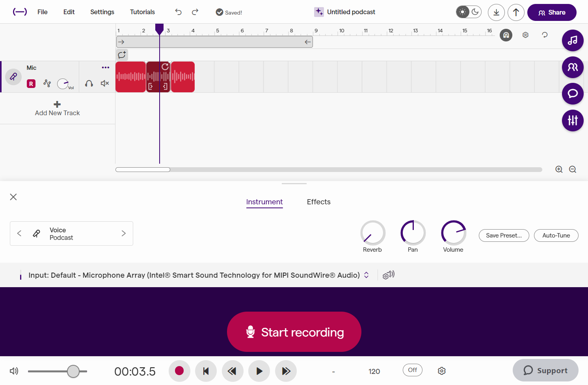Screen dimensions: 588x385
Task: Zoom out of the timeline
Action: coord(573,169)
